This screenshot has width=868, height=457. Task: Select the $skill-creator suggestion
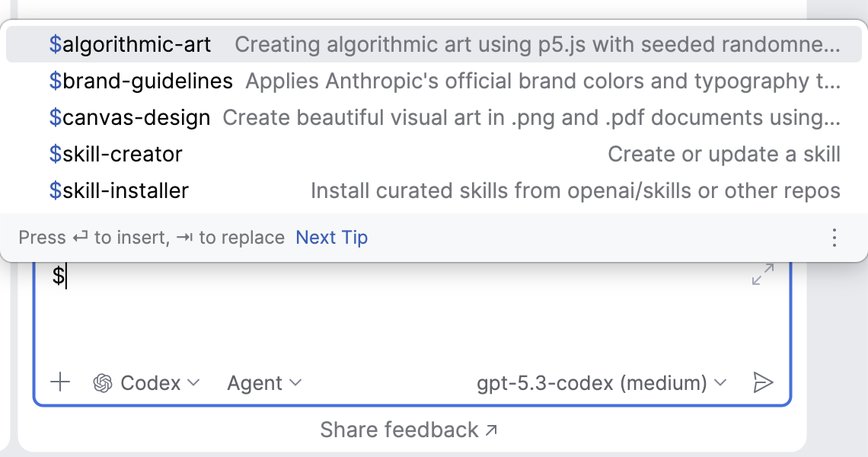[x=116, y=154]
